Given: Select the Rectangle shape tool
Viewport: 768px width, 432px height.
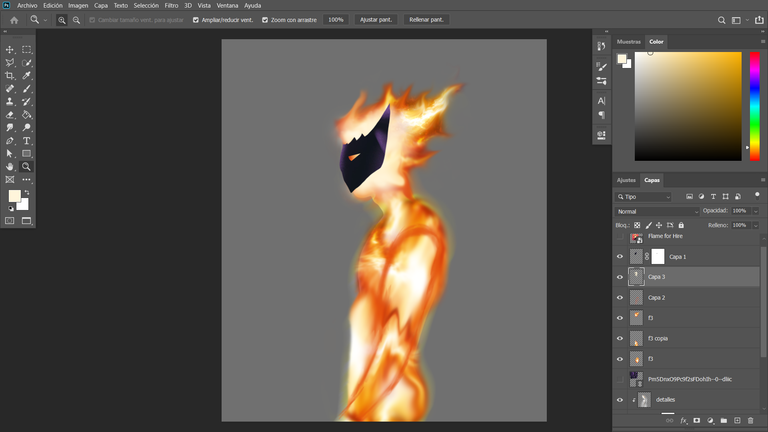Looking at the screenshot, I should click(26, 153).
